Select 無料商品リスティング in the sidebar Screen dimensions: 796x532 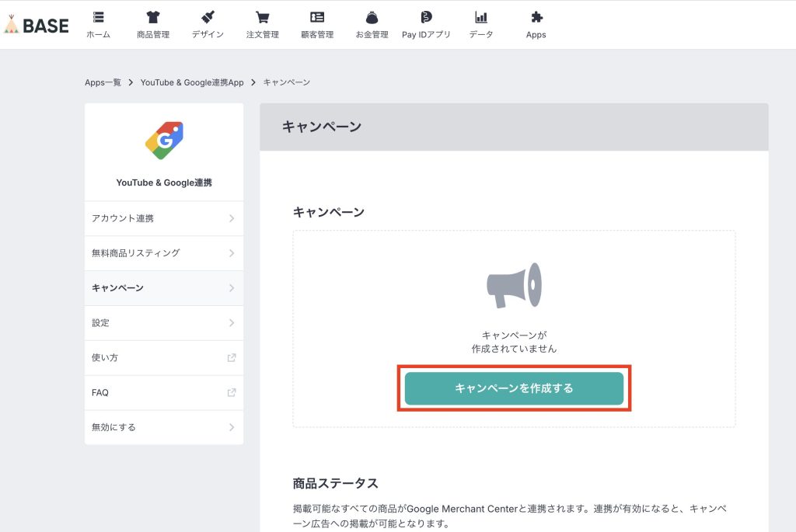tap(164, 253)
